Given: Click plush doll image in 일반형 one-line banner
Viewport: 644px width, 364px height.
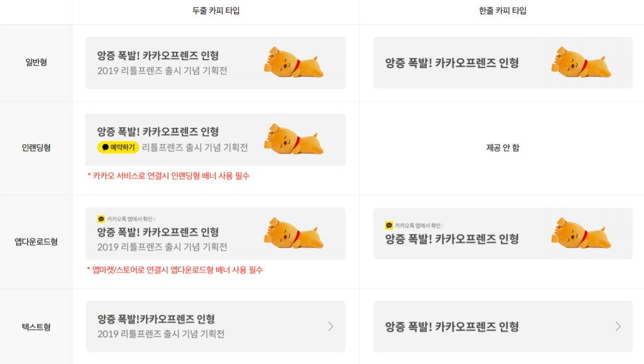Looking at the screenshot, I should (x=581, y=62).
